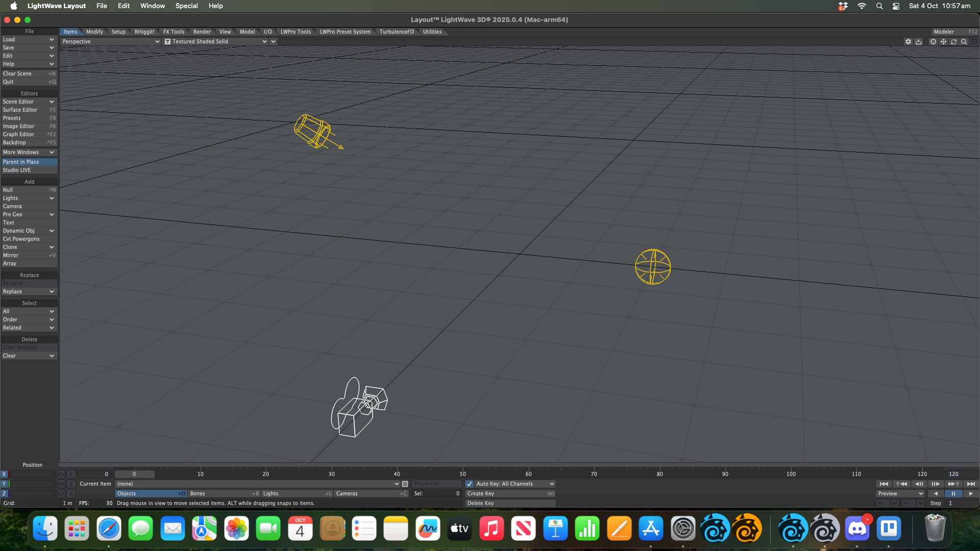Select the viewport pan arrows icon
Viewport: 980px width, 551px height.
[943, 42]
